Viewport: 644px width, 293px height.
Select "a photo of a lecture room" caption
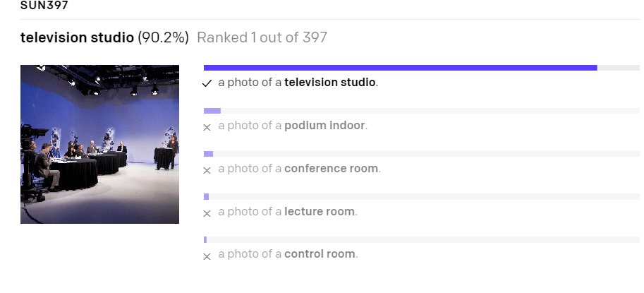288,212
